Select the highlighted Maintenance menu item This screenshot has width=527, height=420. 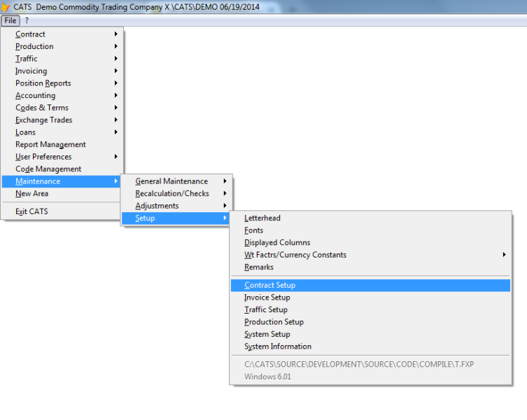click(61, 181)
